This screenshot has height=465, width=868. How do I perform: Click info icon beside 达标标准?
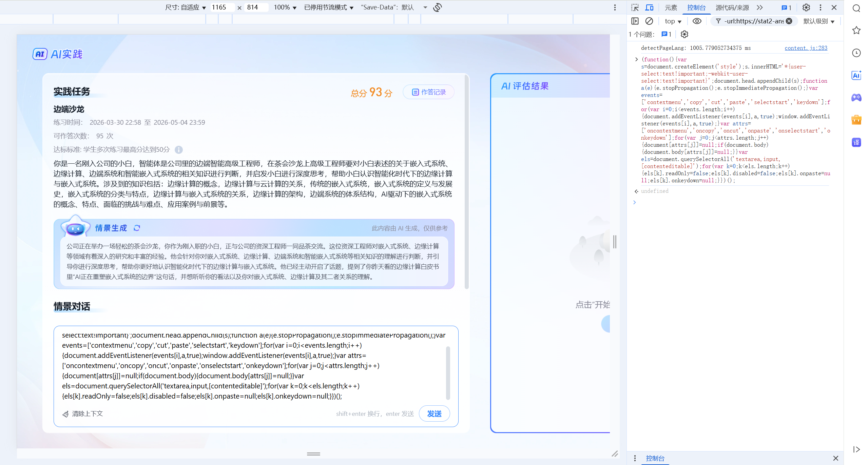[178, 150]
